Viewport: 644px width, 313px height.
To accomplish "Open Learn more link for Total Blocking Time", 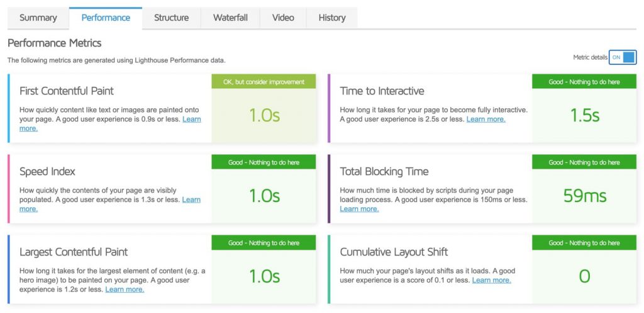I will tap(359, 209).
